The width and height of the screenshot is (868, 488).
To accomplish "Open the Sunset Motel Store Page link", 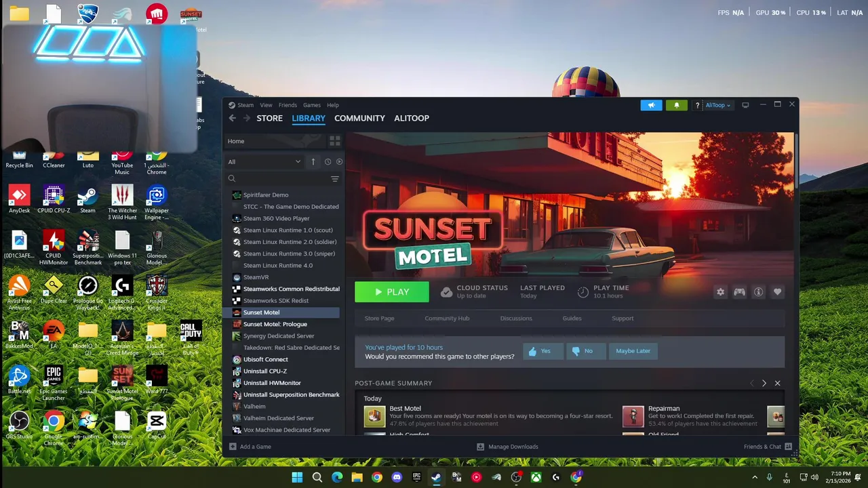I will pos(379,319).
